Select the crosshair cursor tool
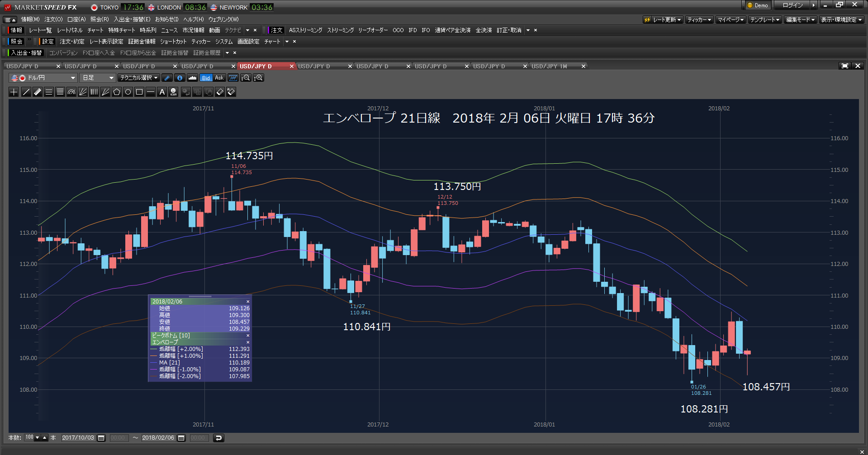The image size is (868, 455). pyautogui.click(x=14, y=92)
